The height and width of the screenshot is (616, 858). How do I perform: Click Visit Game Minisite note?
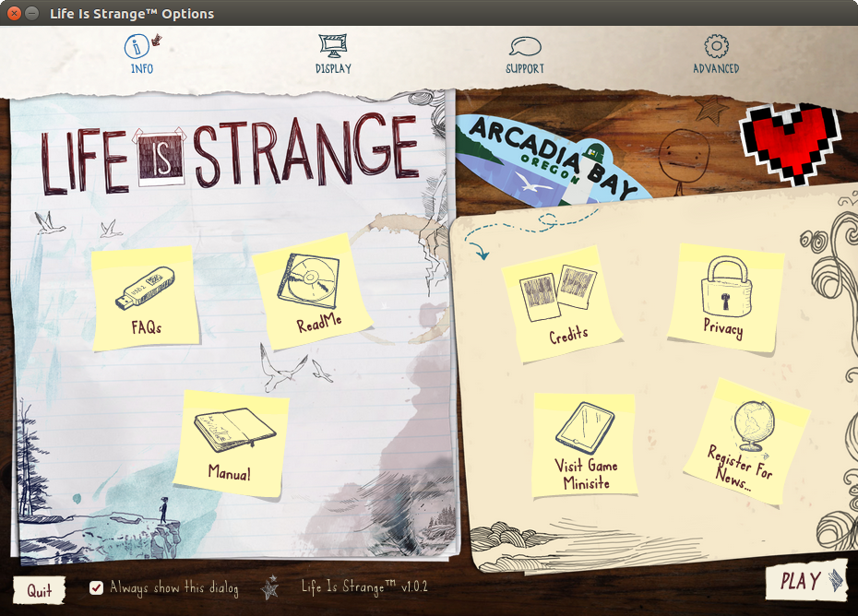coord(585,444)
